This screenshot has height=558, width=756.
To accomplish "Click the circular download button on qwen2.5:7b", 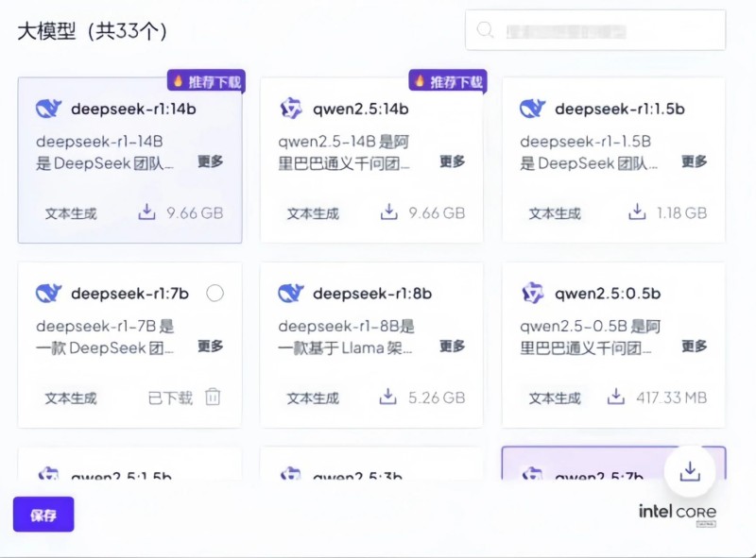I will pos(690,470).
